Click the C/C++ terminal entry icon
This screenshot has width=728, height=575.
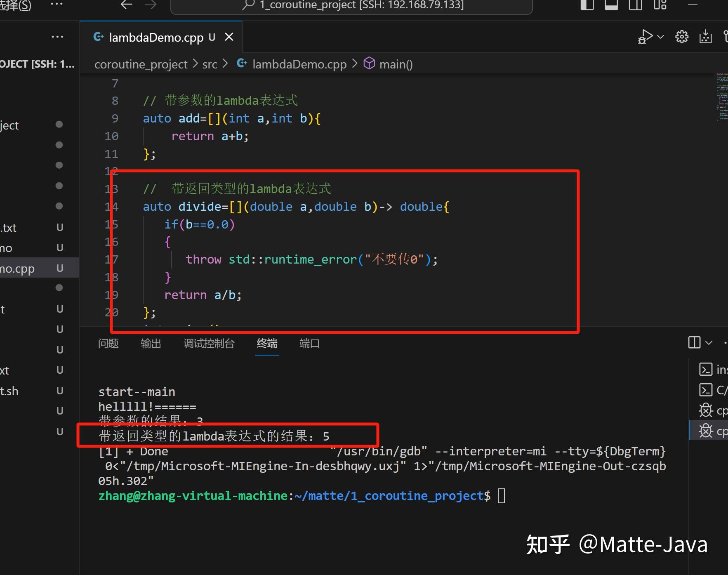(x=707, y=389)
